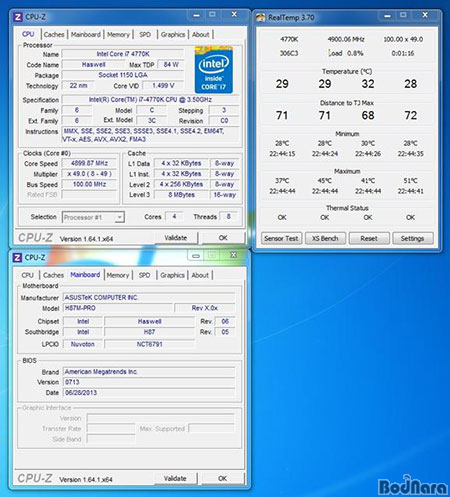Open About tab in top CPU-Z window

(200, 34)
